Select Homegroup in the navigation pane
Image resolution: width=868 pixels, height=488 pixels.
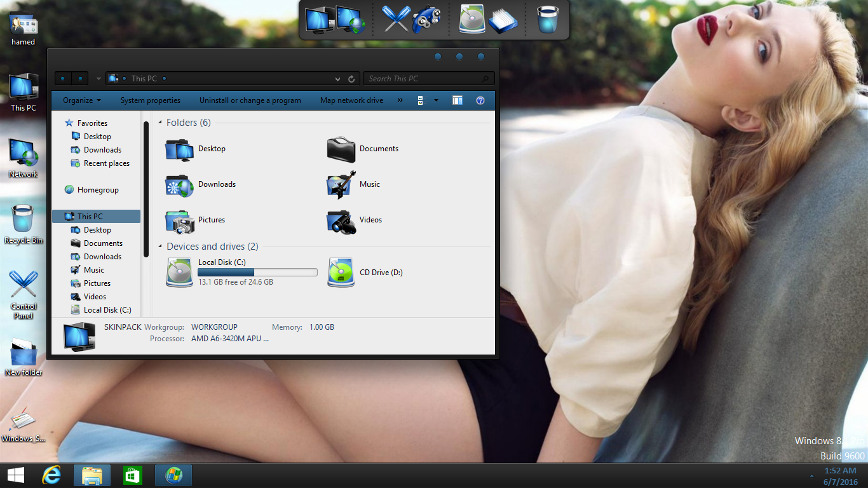click(x=98, y=190)
